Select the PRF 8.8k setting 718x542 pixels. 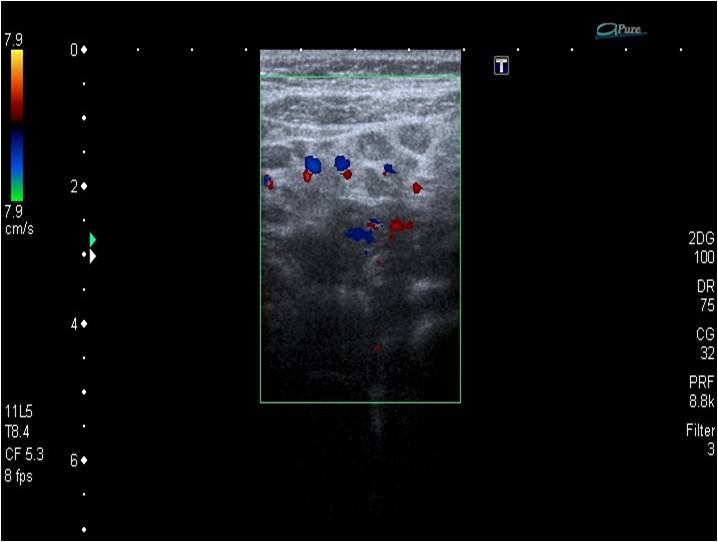(701, 392)
